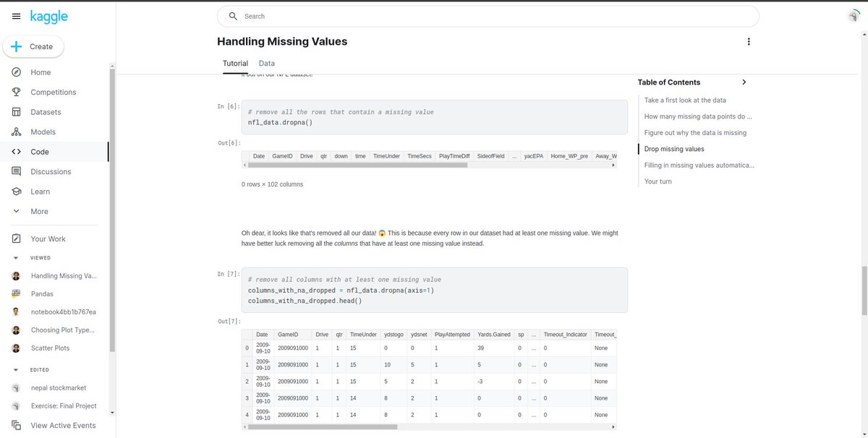The image size is (868, 438).
Task: Jump to Drop missing values section
Action: pyautogui.click(x=674, y=149)
